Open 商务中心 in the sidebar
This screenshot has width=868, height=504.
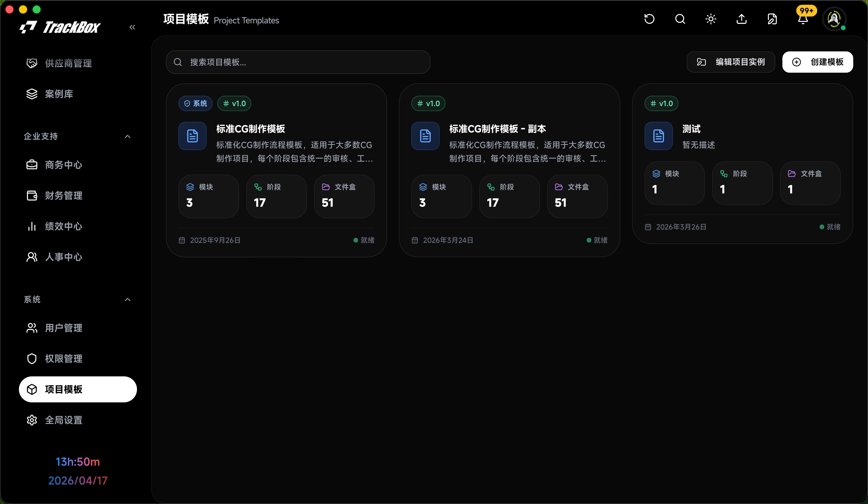click(x=78, y=165)
